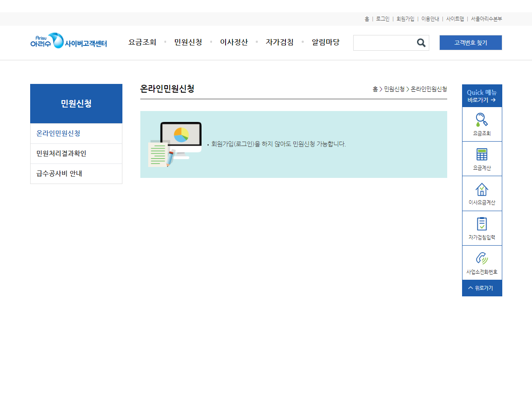Open 이사요금계산 house quick icon
The width and height of the screenshot is (532, 410).
tap(482, 194)
